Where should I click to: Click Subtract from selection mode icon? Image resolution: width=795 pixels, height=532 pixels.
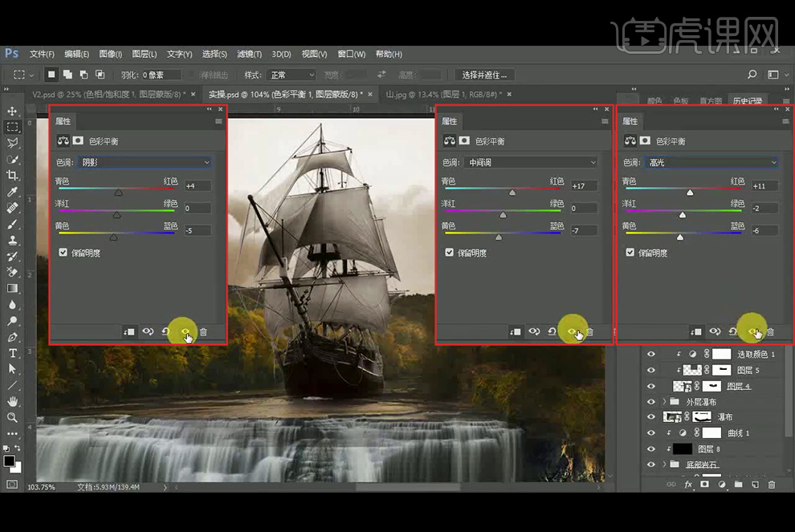coord(84,75)
